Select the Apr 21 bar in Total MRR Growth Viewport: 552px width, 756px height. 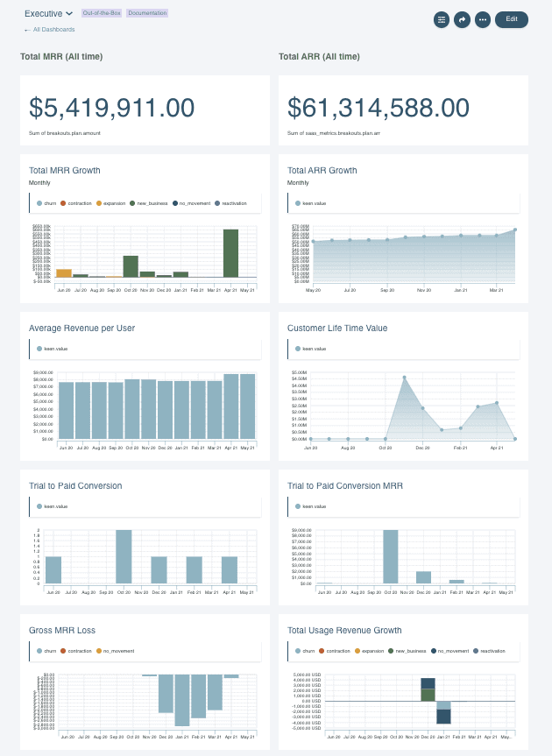point(231,253)
